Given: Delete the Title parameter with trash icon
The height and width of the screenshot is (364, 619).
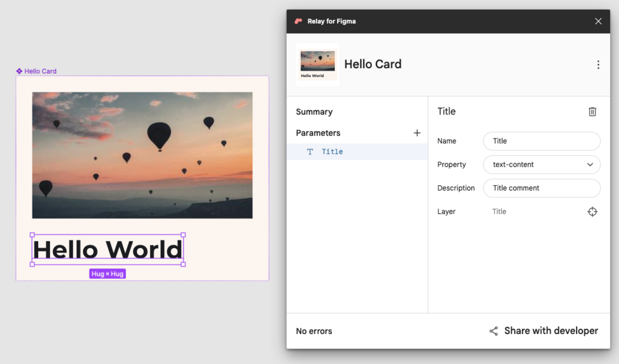Looking at the screenshot, I should (x=592, y=112).
